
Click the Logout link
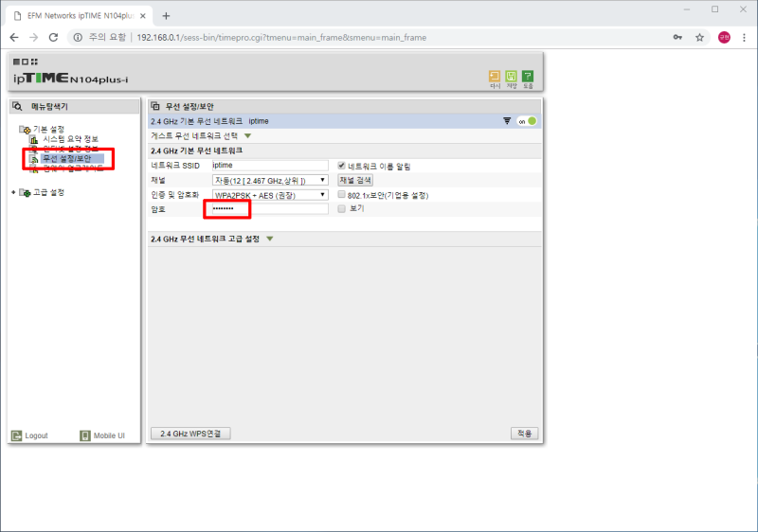click(36, 435)
